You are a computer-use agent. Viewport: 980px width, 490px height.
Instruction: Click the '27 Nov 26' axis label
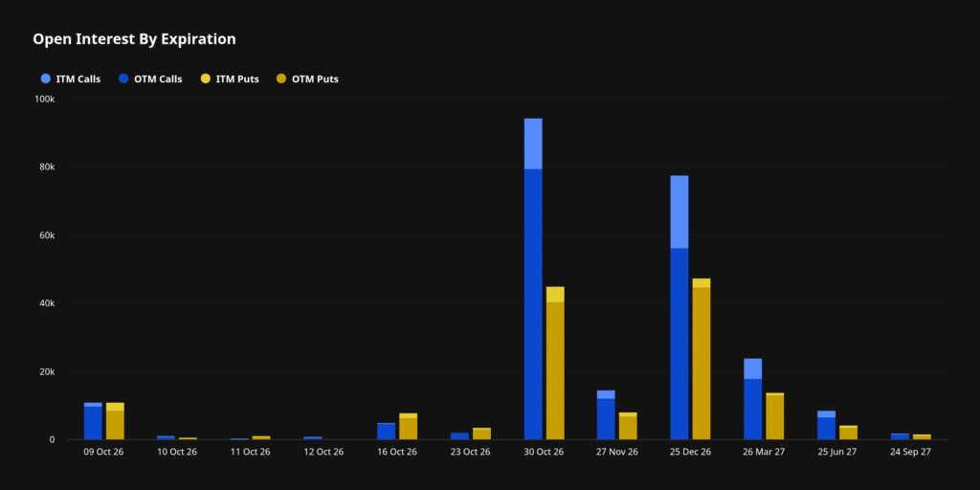click(617, 452)
